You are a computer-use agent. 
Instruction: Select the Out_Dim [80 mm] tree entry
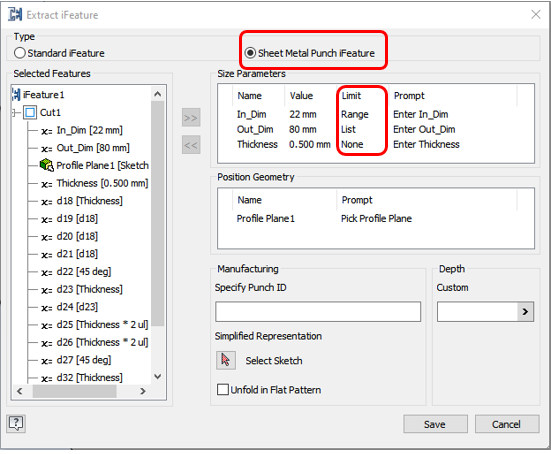(93, 148)
